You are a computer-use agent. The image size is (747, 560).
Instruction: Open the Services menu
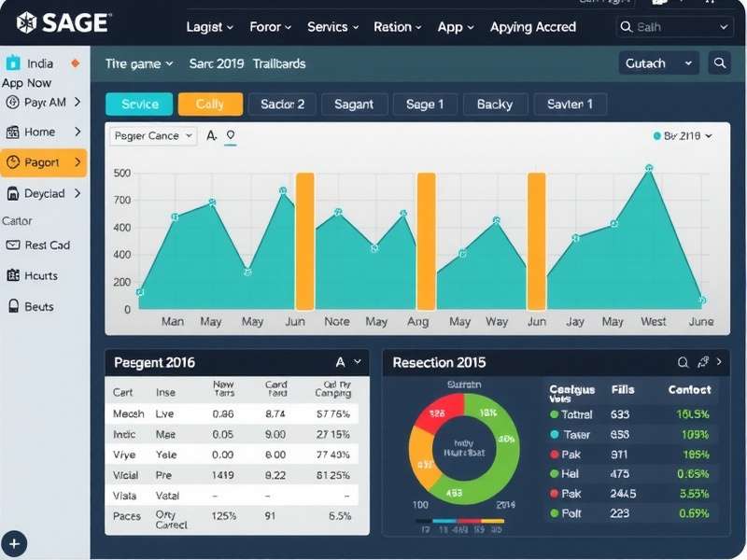tap(331, 27)
